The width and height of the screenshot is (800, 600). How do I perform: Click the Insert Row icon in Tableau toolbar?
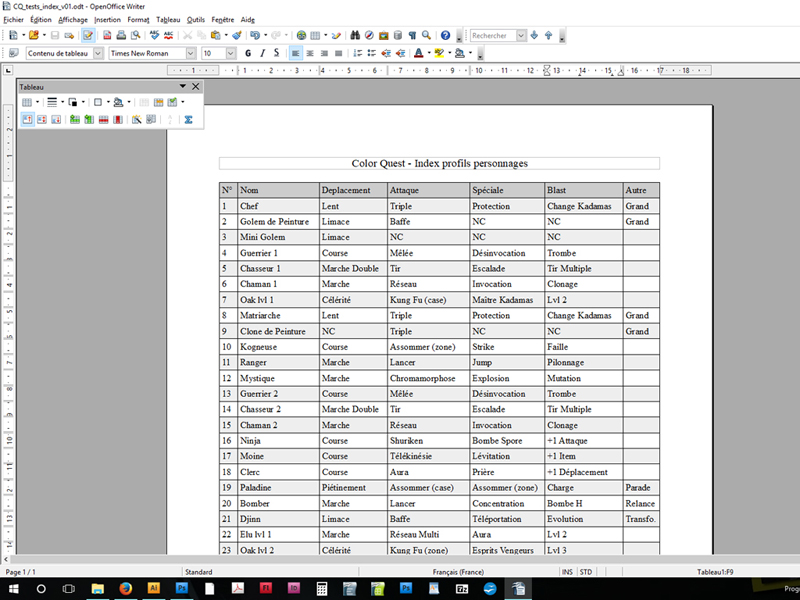pos(75,119)
